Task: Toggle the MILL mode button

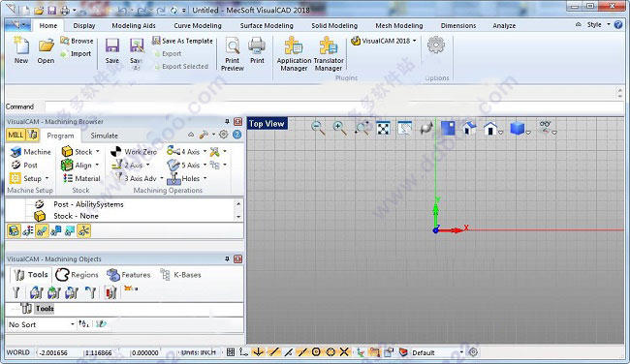Action: click(16, 135)
